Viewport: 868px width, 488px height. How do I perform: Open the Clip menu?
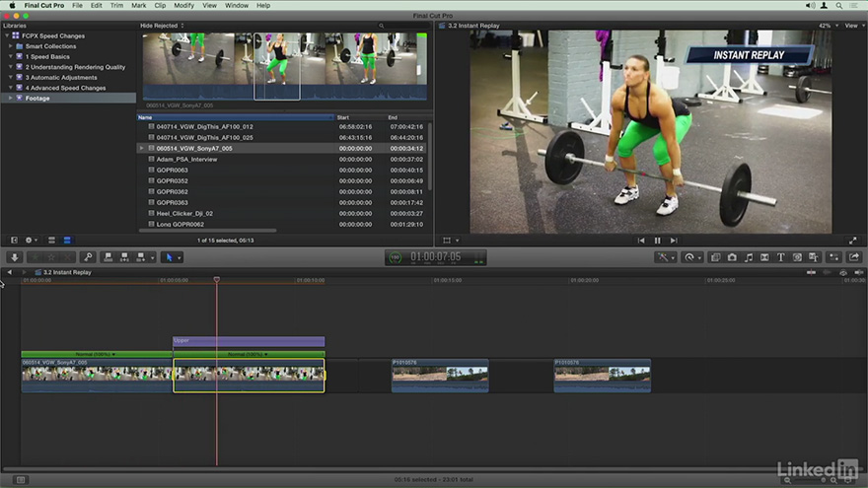pyautogui.click(x=160, y=6)
